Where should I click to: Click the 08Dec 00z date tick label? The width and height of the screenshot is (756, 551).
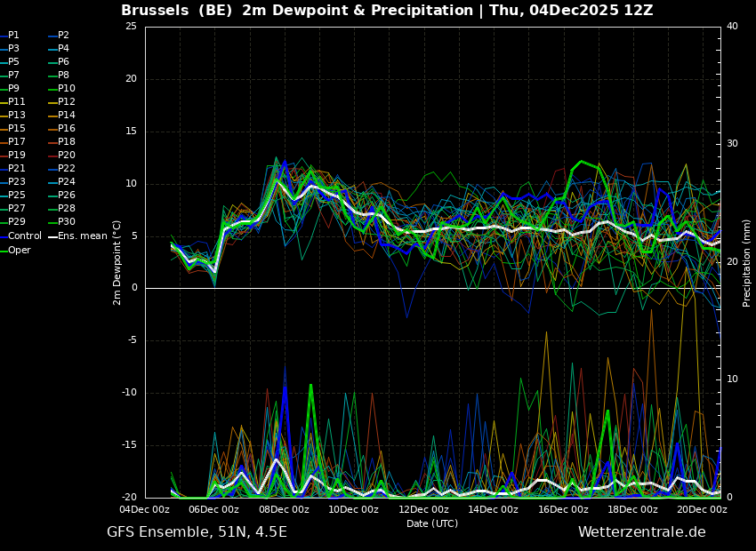[x=284, y=510]
